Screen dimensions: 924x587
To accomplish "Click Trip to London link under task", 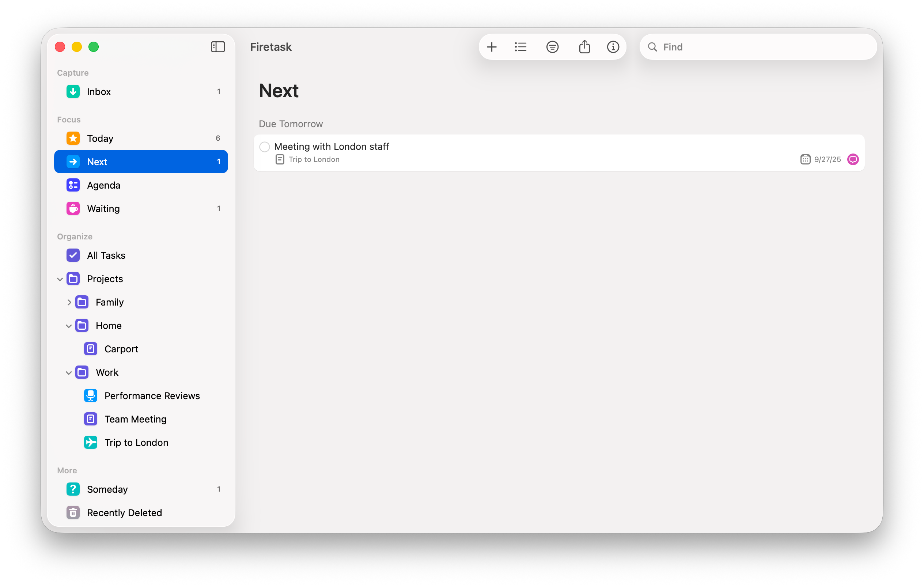I will (314, 160).
